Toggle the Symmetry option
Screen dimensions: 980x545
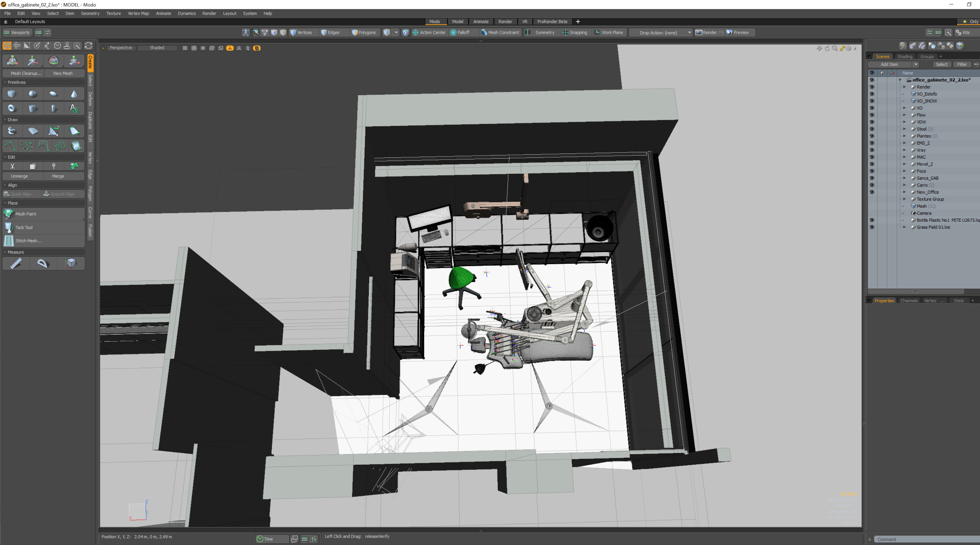coord(544,33)
